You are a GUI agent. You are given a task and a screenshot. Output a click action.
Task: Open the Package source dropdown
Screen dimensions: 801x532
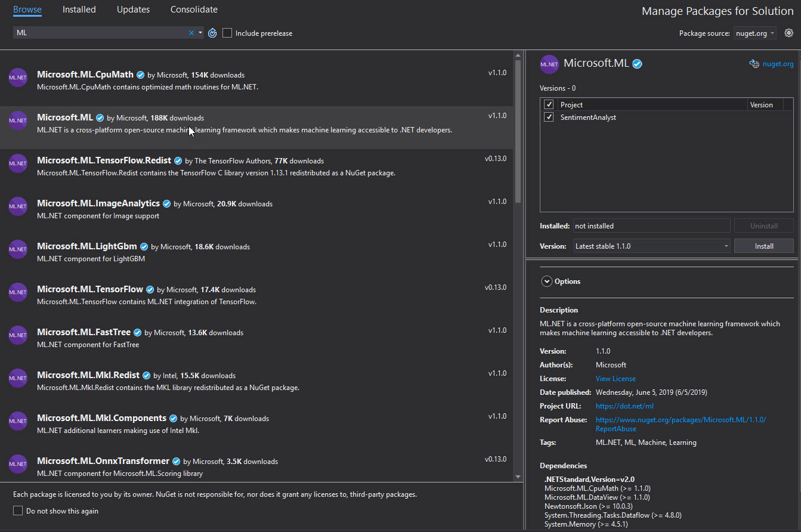click(x=754, y=33)
